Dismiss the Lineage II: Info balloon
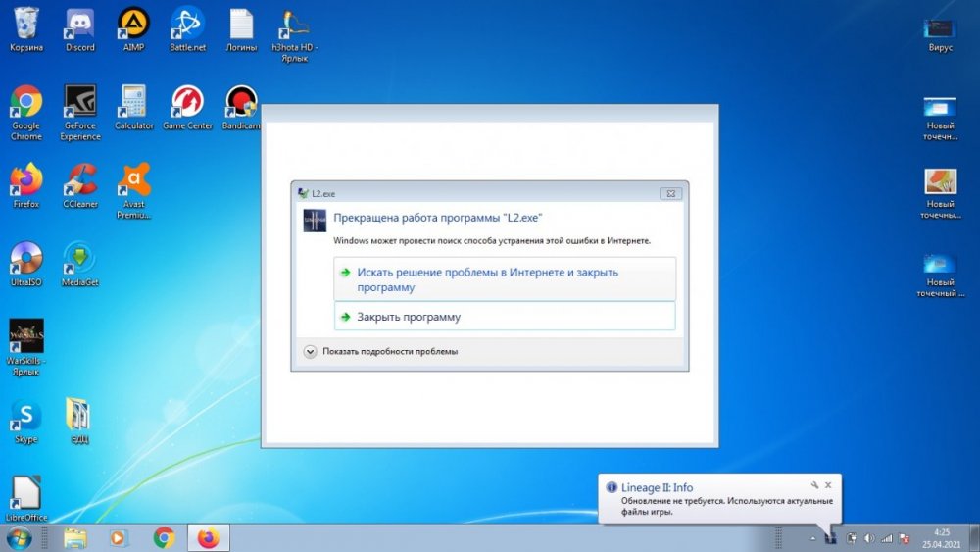The height and width of the screenshot is (552, 980). pos(828,485)
